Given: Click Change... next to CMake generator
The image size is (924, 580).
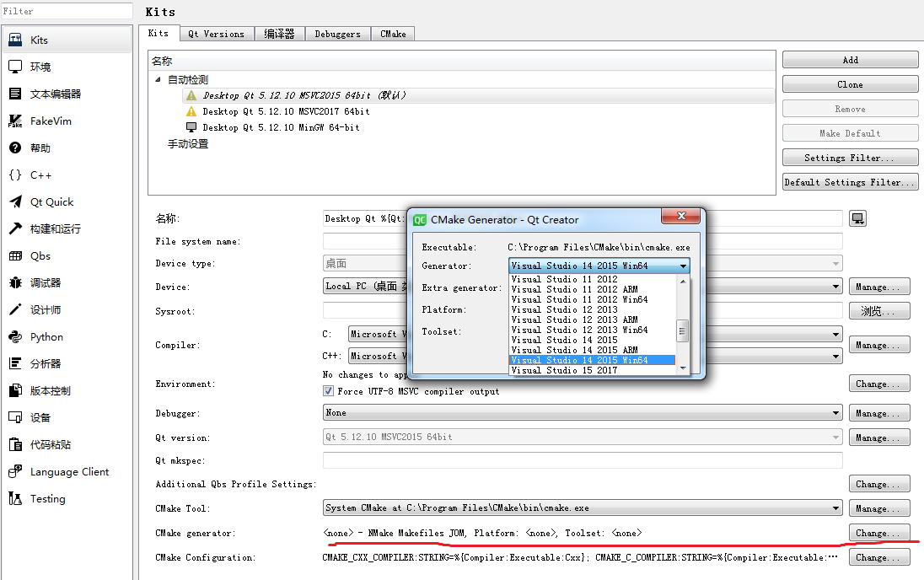Looking at the screenshot, I should click(879, 533).
